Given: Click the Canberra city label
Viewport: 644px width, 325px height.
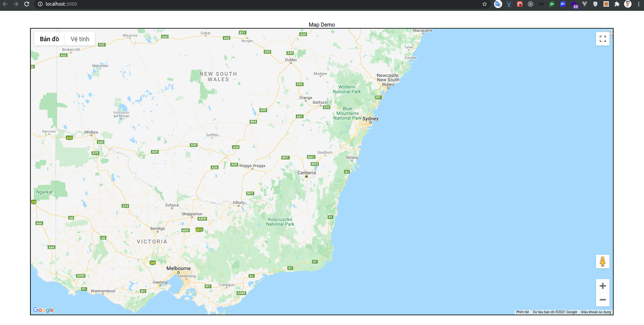Looking at the screenshot, I should 306,173.
